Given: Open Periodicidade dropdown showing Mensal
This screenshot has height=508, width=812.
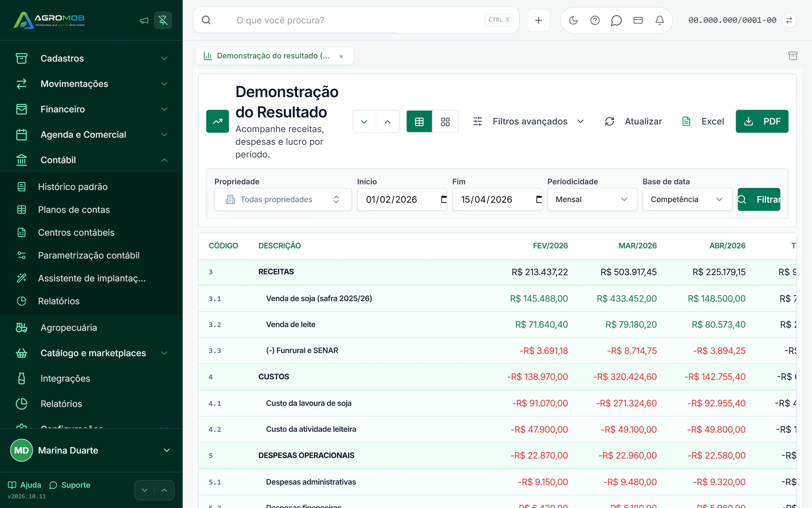Looking at the screenshot, I should click(592, 199).
